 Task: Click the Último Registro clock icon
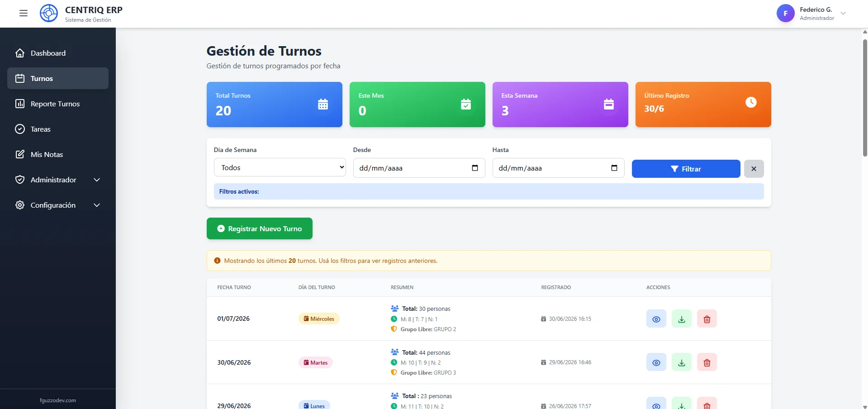751,102
